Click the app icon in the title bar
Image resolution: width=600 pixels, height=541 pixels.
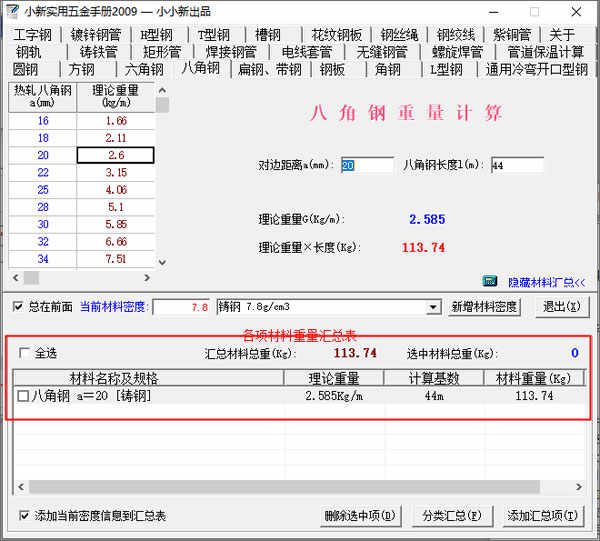pos(13,11)
